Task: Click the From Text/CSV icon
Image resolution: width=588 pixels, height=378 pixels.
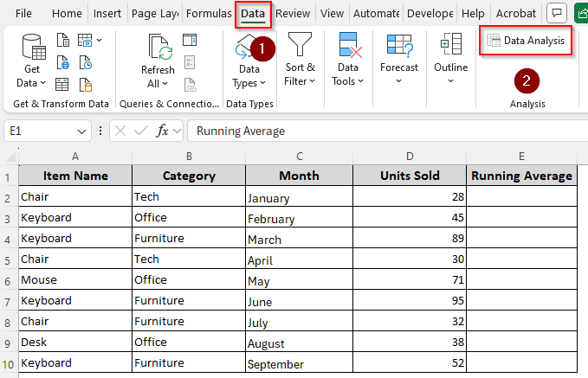Action: tap(62, 40)
